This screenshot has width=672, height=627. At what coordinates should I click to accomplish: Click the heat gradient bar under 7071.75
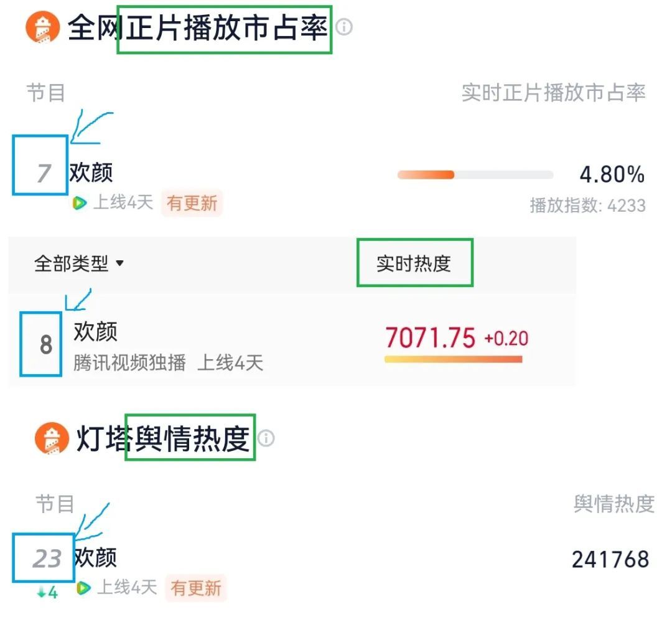(x=454, y=359)
